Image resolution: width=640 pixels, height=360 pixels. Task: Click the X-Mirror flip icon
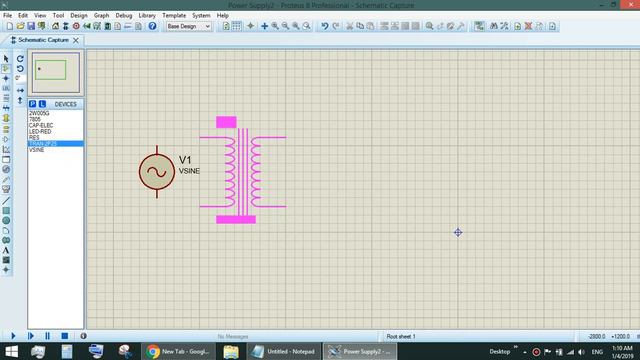click(x=20, y=90)
